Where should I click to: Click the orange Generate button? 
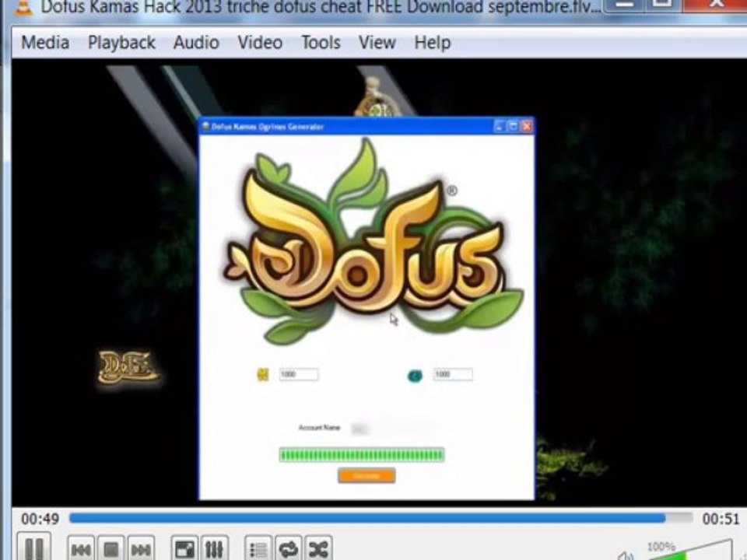click(x=366, y=476)
